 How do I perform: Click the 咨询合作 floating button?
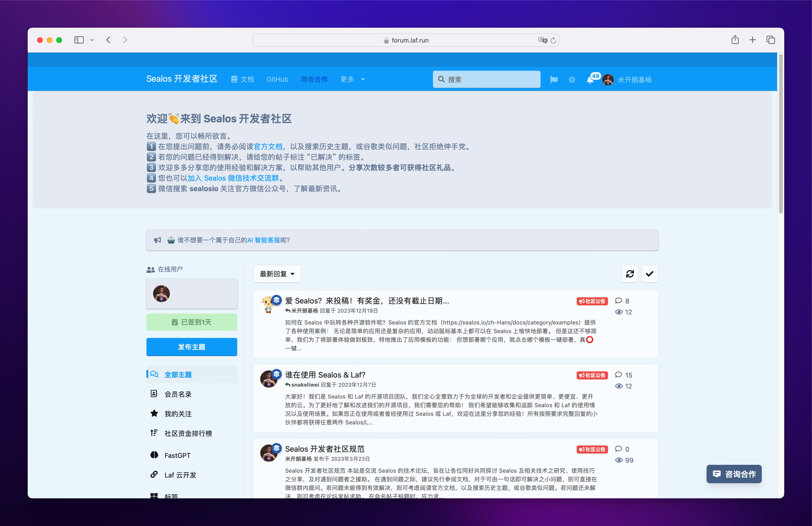point(734,474)
